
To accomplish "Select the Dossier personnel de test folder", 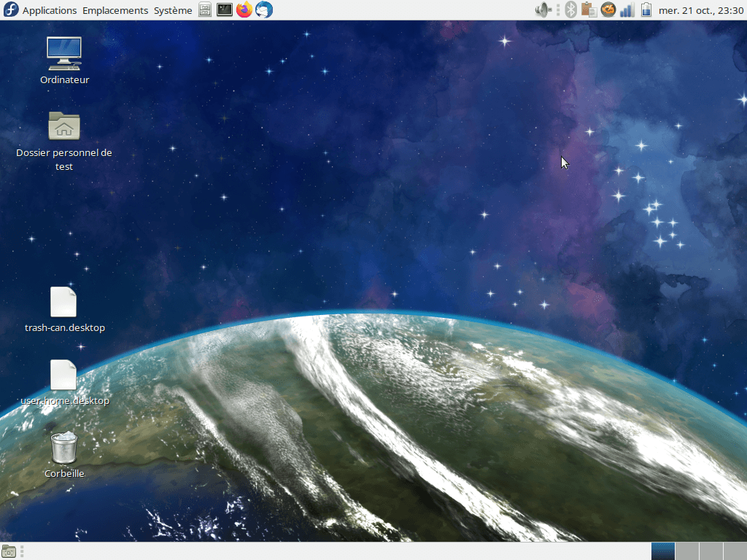I will [64, 125].
